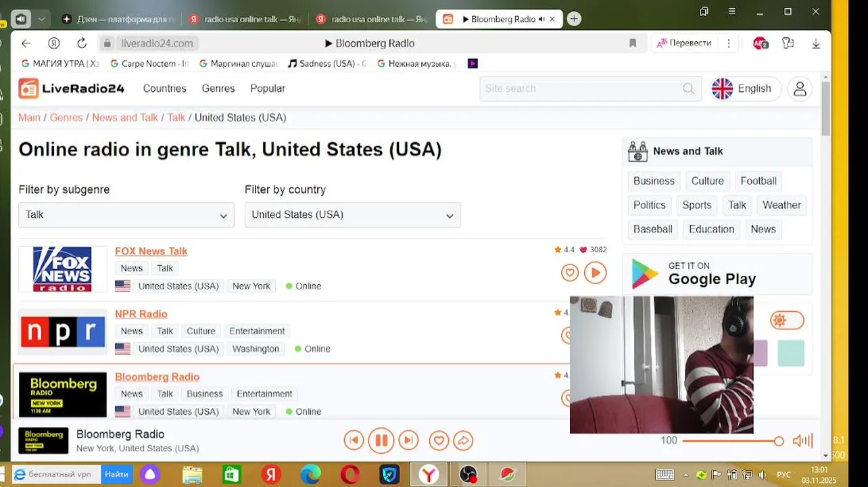Image resolution: width=868 pixels, height=487 pixels.
Task: Click Entertainment tag on Bloomberg Radio row
Action: (x=264, y=394)
